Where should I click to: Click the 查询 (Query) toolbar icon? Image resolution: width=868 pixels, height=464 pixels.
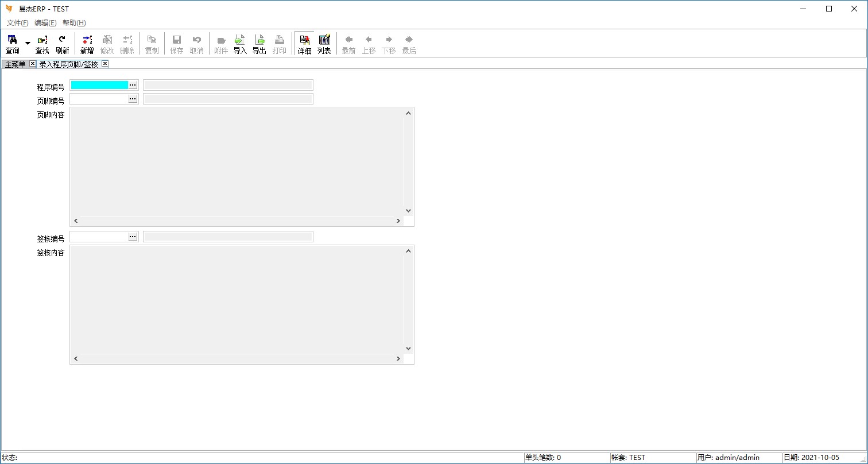(12, 44)
